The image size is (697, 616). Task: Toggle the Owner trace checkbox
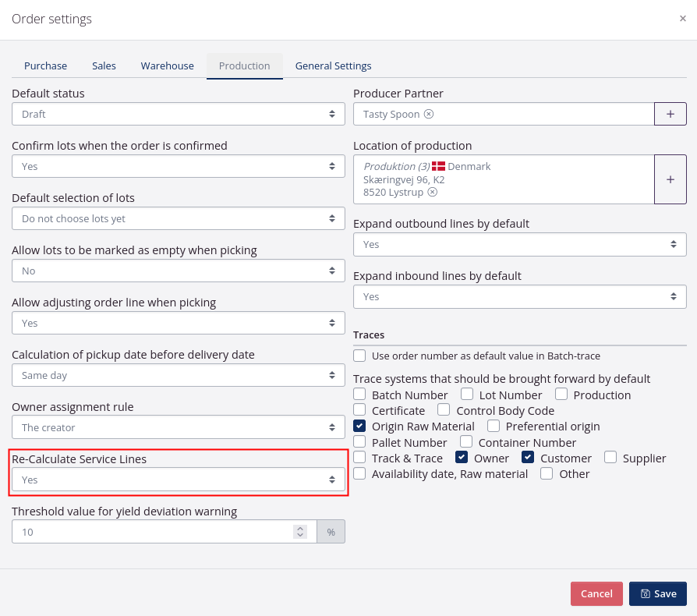pyautogui.click(x=462, y=458)
